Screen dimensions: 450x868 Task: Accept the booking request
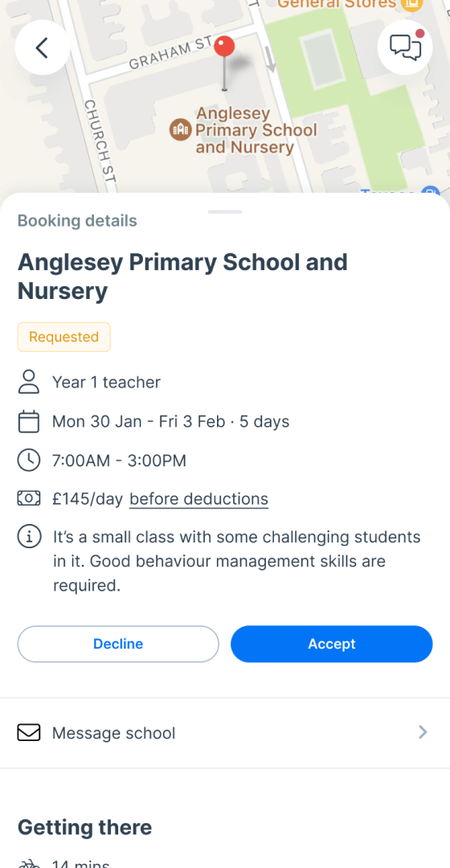[332, 644]
